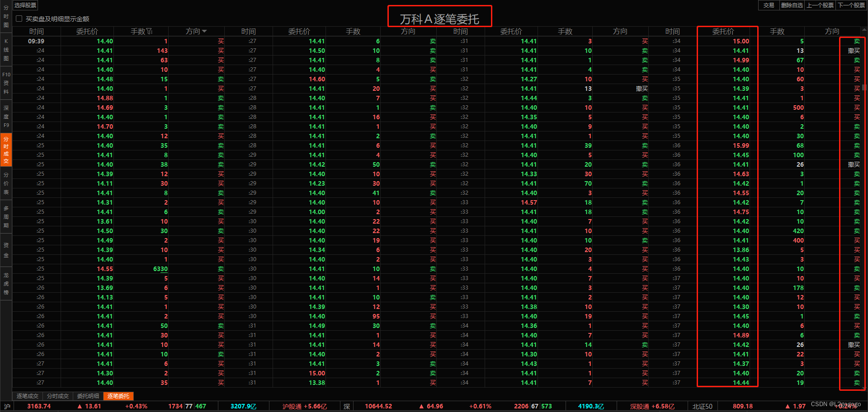Click the 14.38 order price cell
Screen dimensions: 868x412
(529, 307)
